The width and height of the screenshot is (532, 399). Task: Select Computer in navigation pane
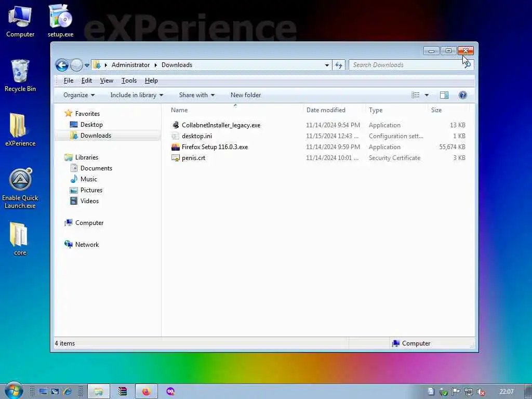89,223
